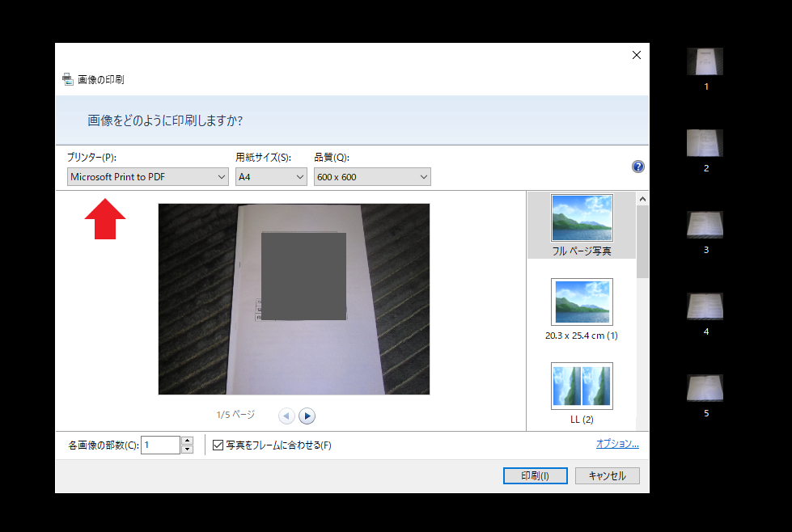Select background thumbnail 2

coord(705,143)
